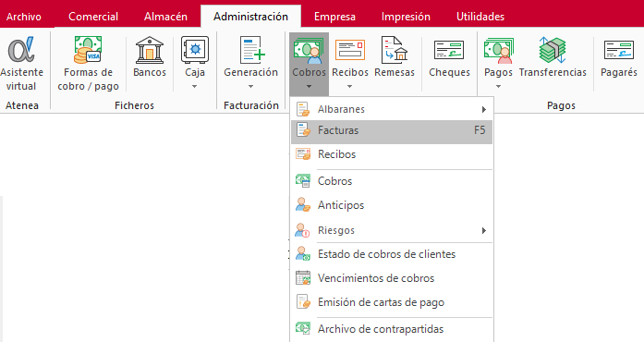Click the Formas de cobro / pago label
Viewport: 644px width, 342px height.
tap(88, 79)
